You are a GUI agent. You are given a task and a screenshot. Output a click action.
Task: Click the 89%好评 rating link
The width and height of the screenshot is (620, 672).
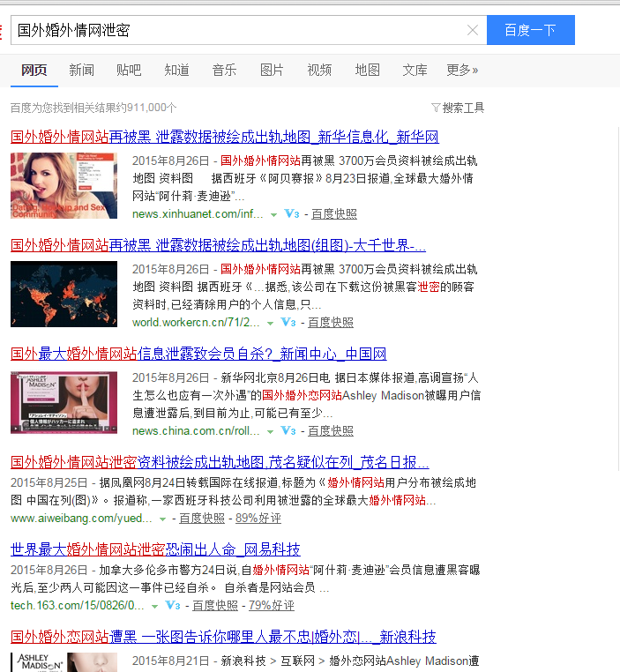tap(258, 519)
